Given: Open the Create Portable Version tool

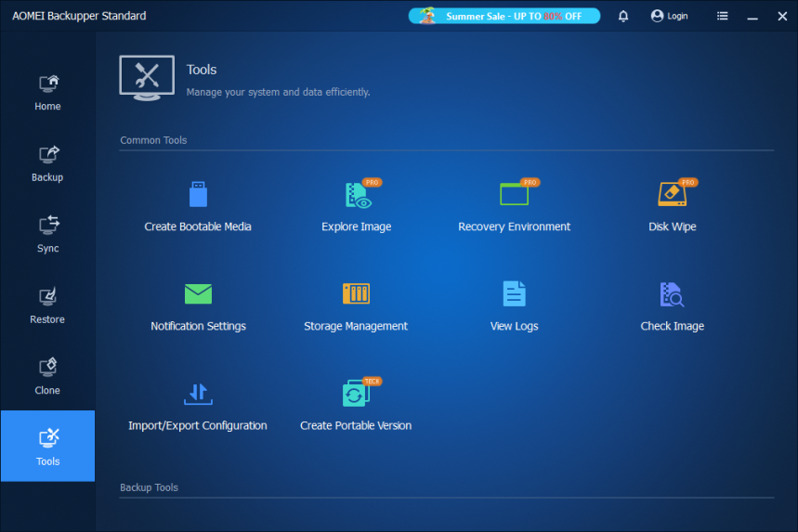Looking at the screenshot, I should coord(356,394).
